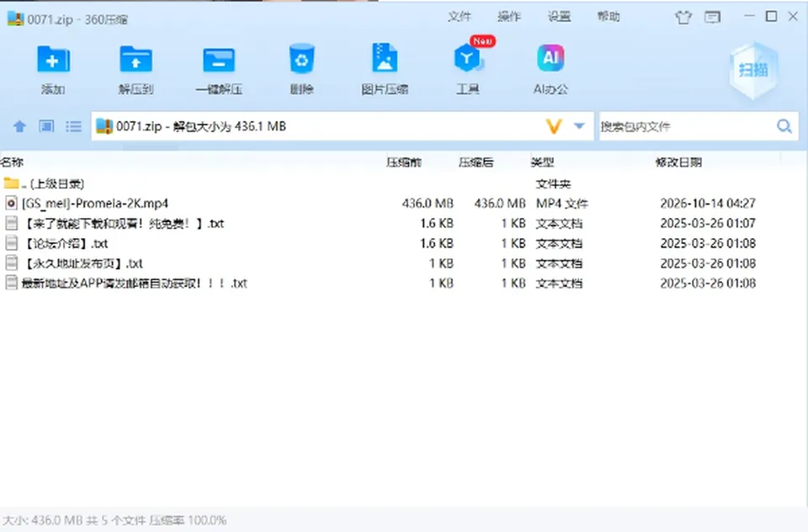Select the [GS_mel]-Promela-2K.mp4 file
This screenshot has height=532, width=808.
(95, 204)
